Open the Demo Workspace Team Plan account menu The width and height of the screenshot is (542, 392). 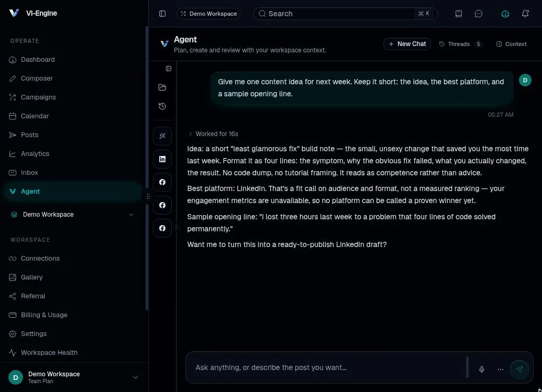(73, 377)
